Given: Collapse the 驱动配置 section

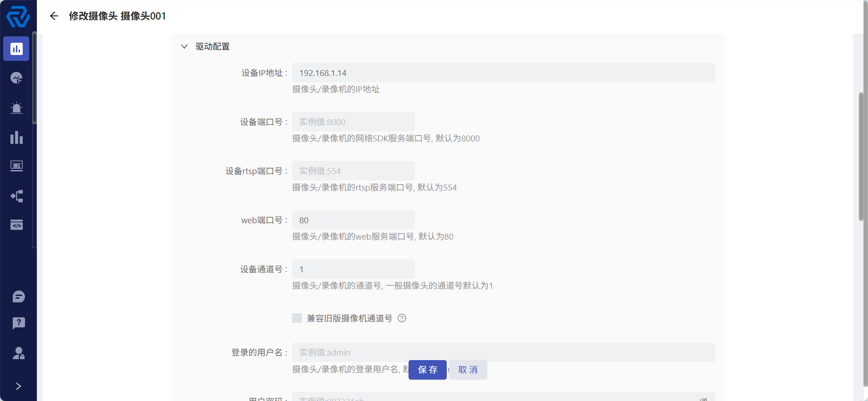Looking at the screenshot, I should tap(184, 46).
